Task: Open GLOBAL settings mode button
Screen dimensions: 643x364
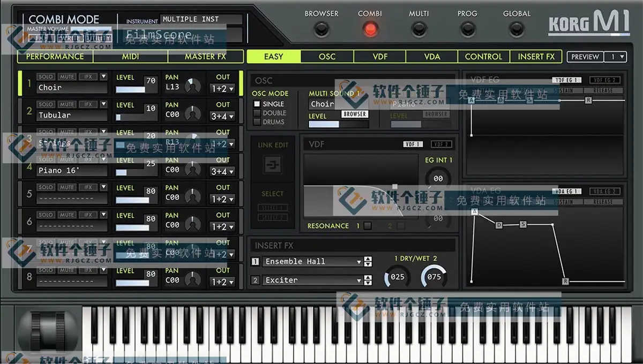Action: tap(517, 29)
